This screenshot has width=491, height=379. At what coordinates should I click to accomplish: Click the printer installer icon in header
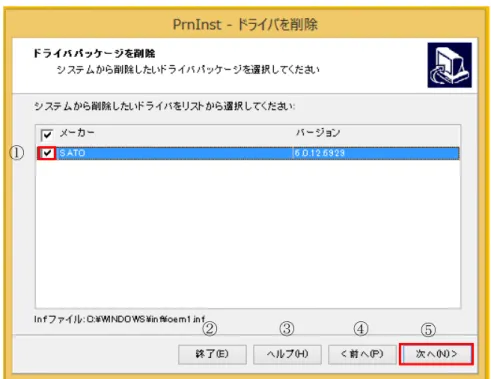[450, 65]
